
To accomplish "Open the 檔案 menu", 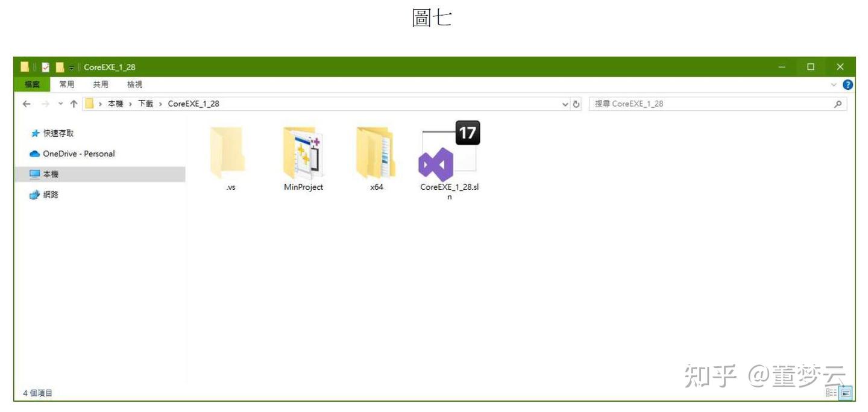I will (x=33, y=84).
